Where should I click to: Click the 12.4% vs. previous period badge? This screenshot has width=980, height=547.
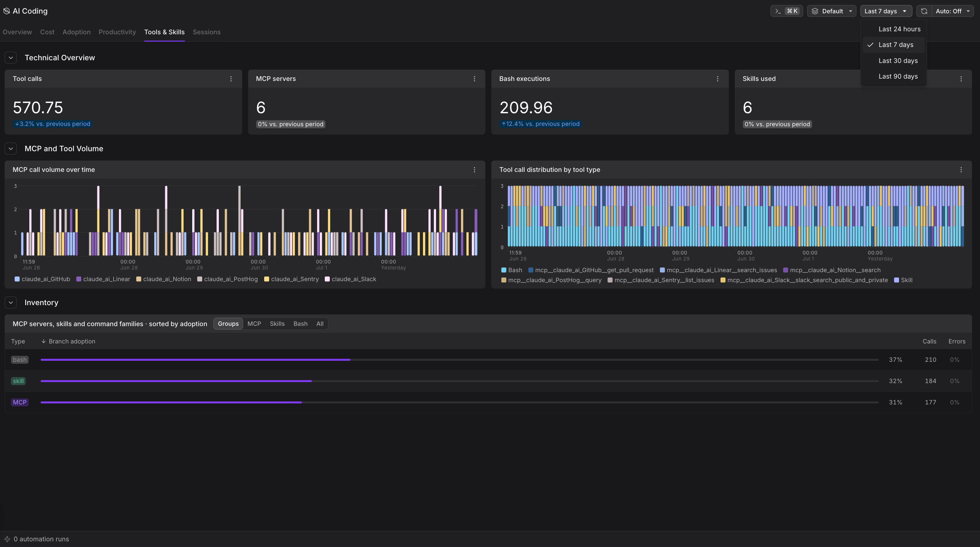(x=540, y=124)
